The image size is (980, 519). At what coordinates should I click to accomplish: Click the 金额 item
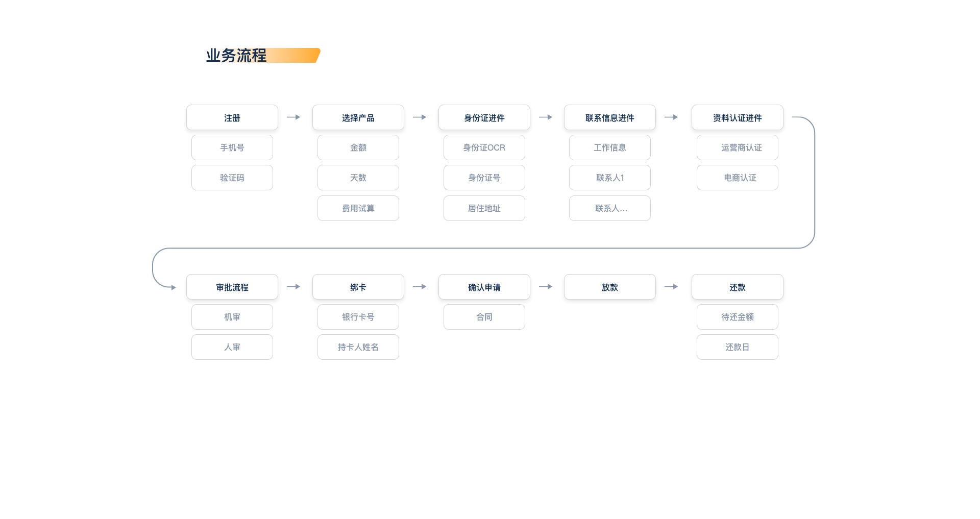tap(358, 147)
